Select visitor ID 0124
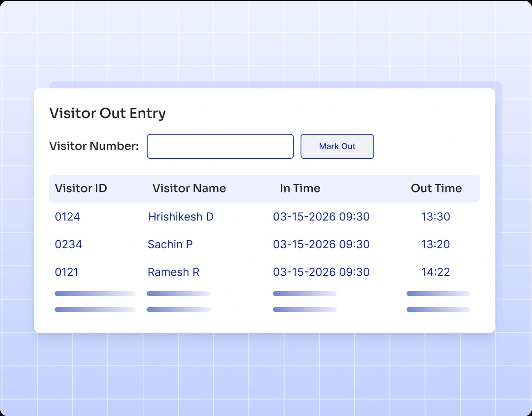The image size is (532, 416). [67, 217]
